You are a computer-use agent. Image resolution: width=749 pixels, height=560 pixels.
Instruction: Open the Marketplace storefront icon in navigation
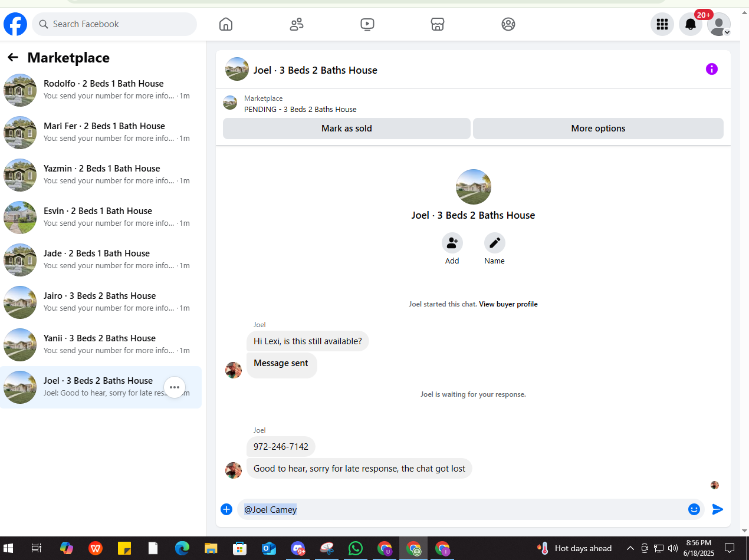tap(438, 24)
